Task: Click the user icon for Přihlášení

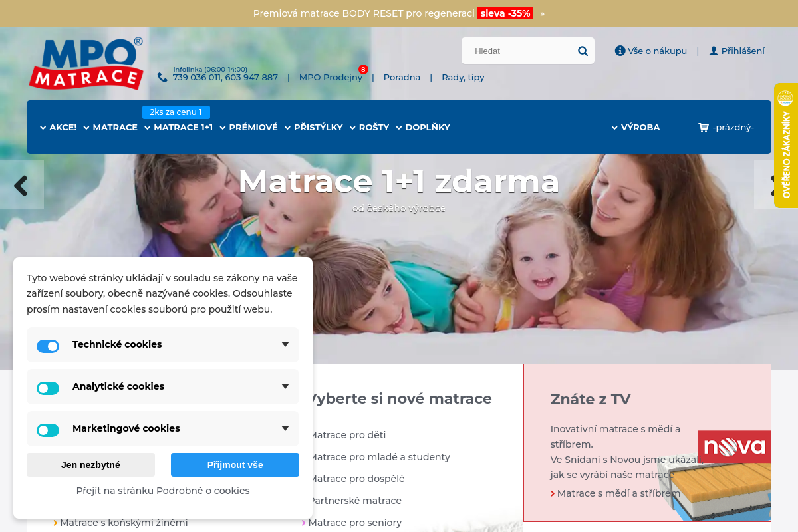Action: pyautogui.click(x=714, y=51)
